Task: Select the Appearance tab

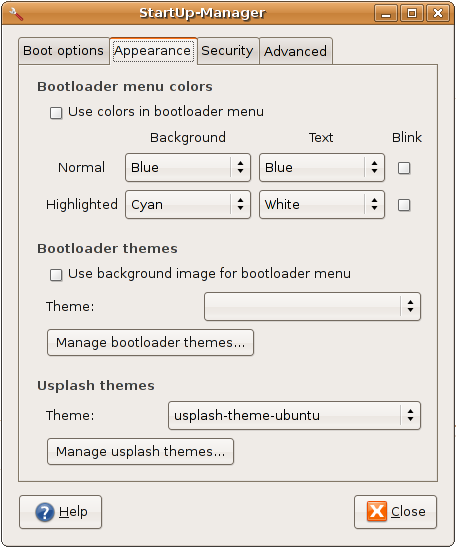Action: (x=153, y=51)
